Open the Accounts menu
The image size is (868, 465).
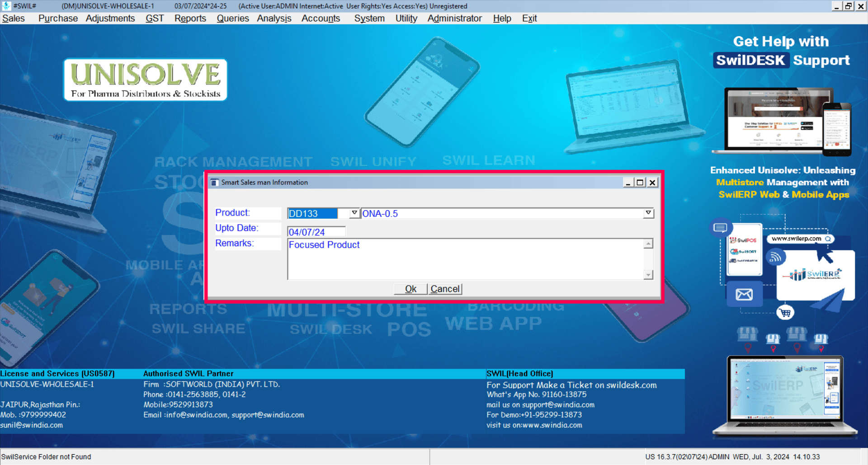(321, 19)
